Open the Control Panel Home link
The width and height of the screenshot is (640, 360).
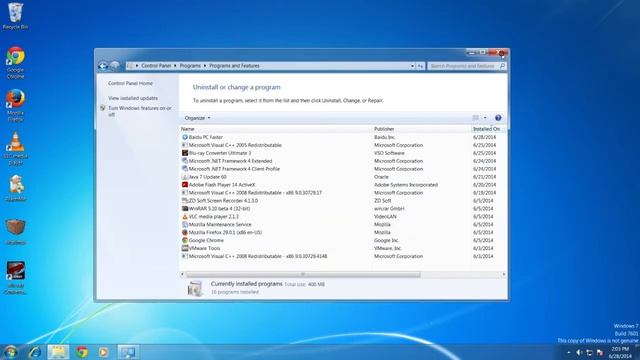130,83
